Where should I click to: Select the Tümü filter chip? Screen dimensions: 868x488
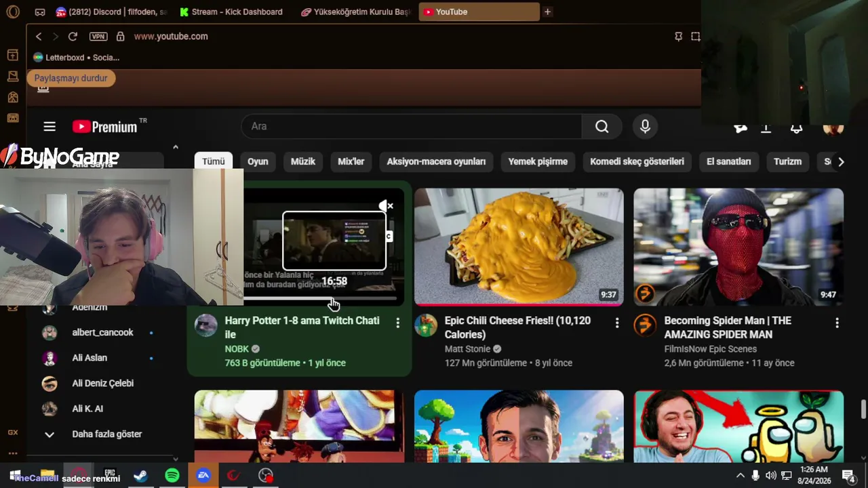[213, 162]
